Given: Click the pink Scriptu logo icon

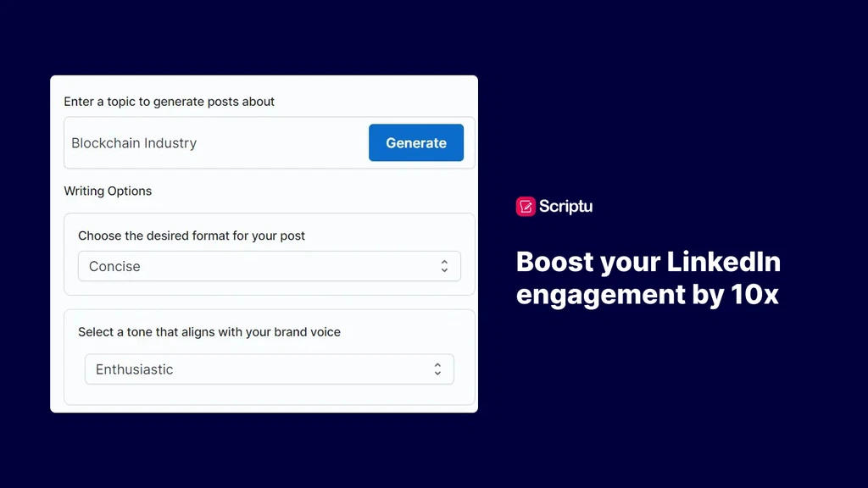Looking at the screenshot, I should point(526,206).
